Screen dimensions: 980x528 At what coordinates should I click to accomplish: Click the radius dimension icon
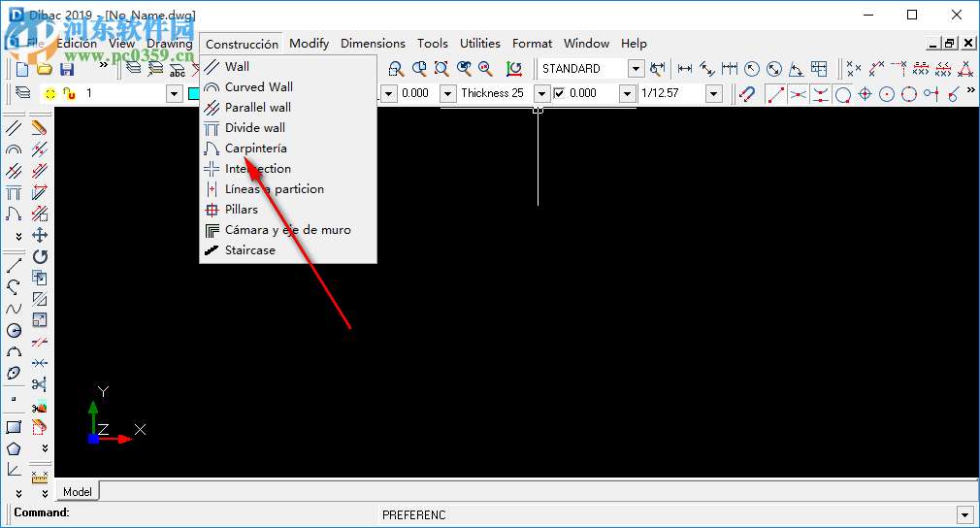click(752, 69)
